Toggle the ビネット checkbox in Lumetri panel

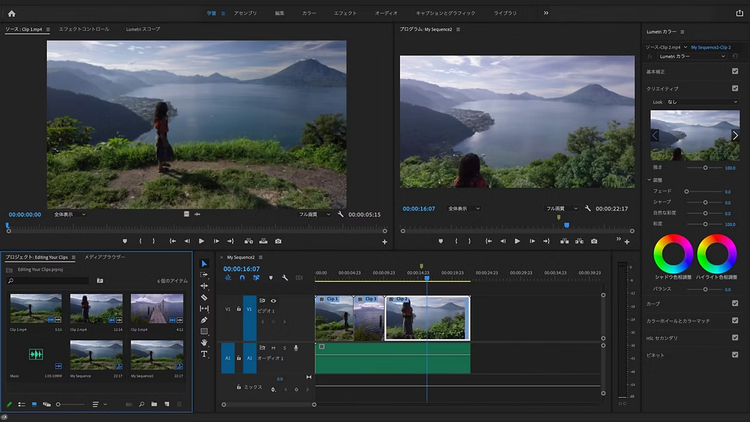point(735,355)
